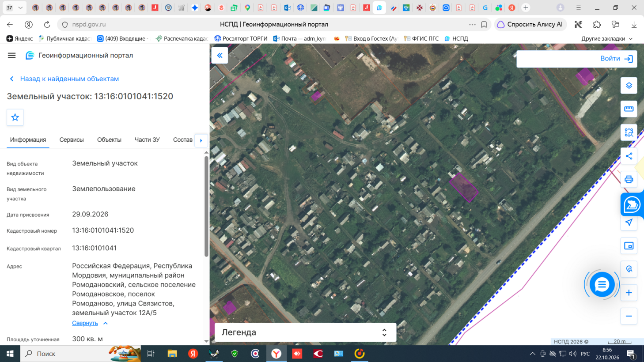Screen dimensions: 644x362
Task: Zoom in on the map with plus
Action: 629,293
